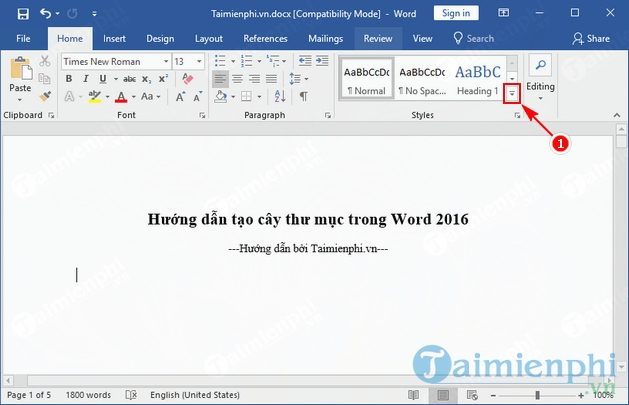This screenshot has height=405, width=629.
Task: Open the Change Case Aa menu
Action: tap(150, 96)
